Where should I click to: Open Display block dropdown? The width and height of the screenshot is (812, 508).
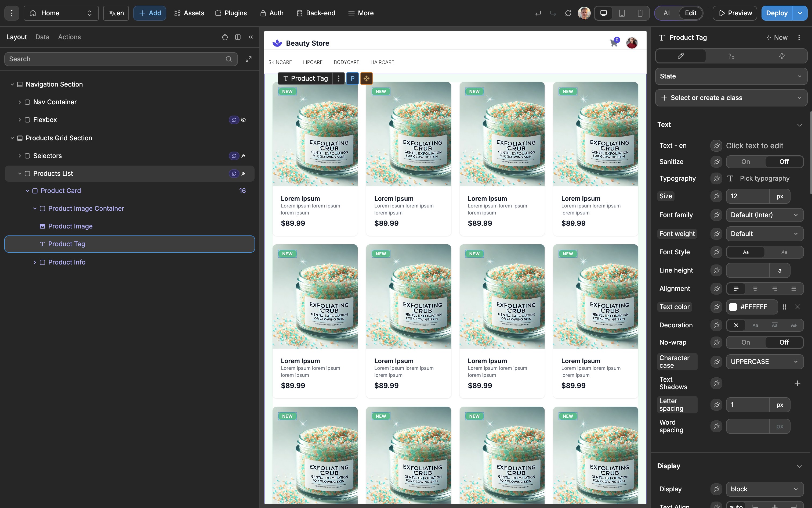(x=765, y=489)
